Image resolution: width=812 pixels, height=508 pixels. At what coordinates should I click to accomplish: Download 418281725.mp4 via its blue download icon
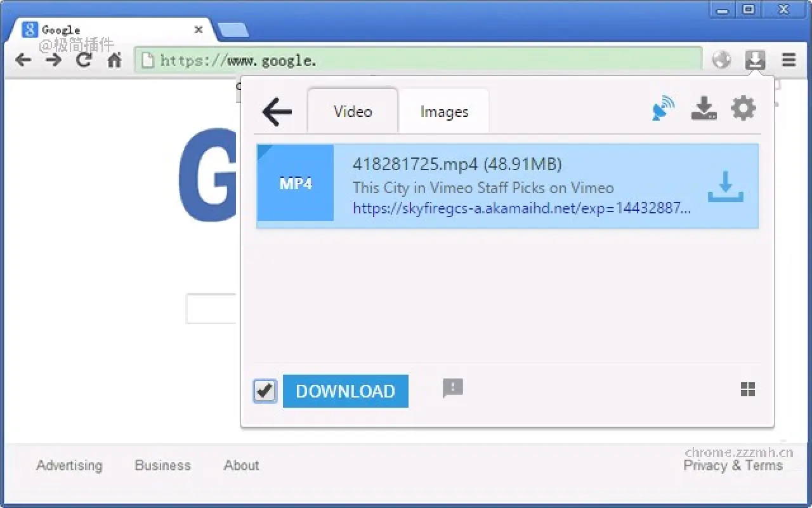pos(725,186)
